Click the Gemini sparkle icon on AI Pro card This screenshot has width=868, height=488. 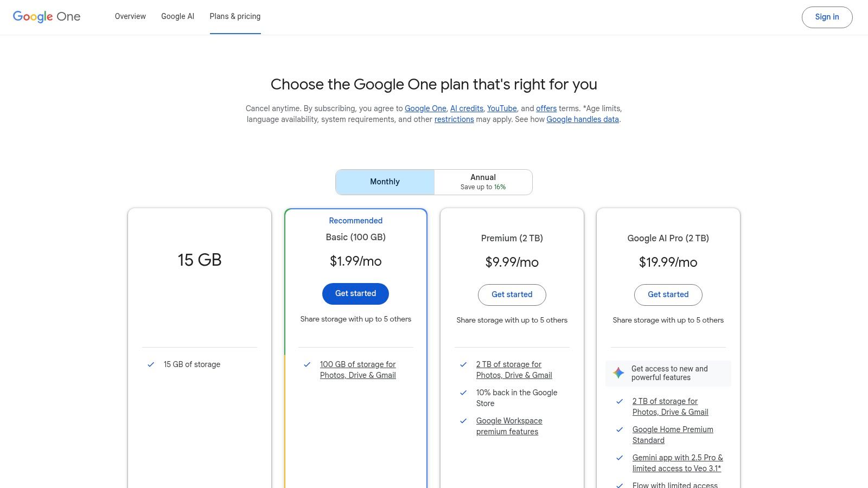[618, 373]
